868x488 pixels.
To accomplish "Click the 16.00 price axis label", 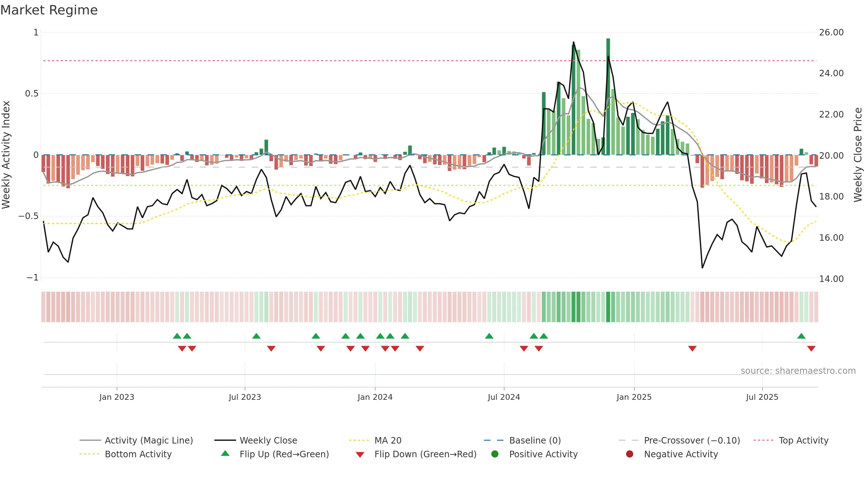I will (x=831, y=238).
